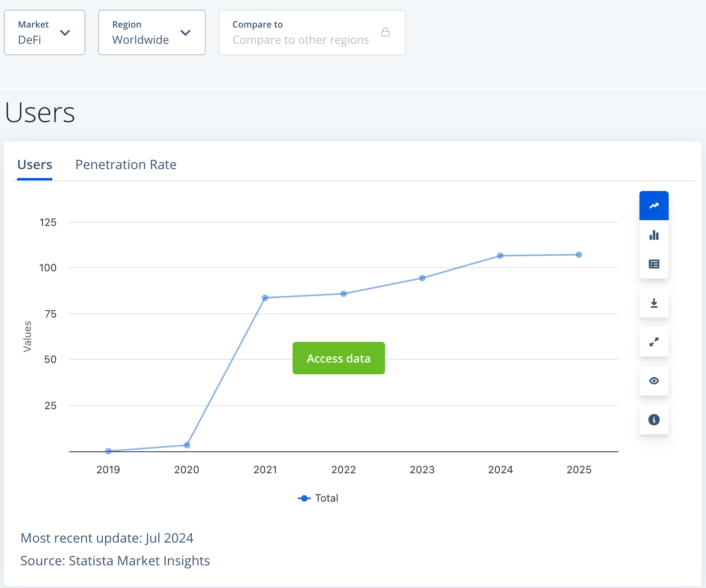706x588 pixels.
Task: Click the 2021 data point
Action: pos(265,298)
